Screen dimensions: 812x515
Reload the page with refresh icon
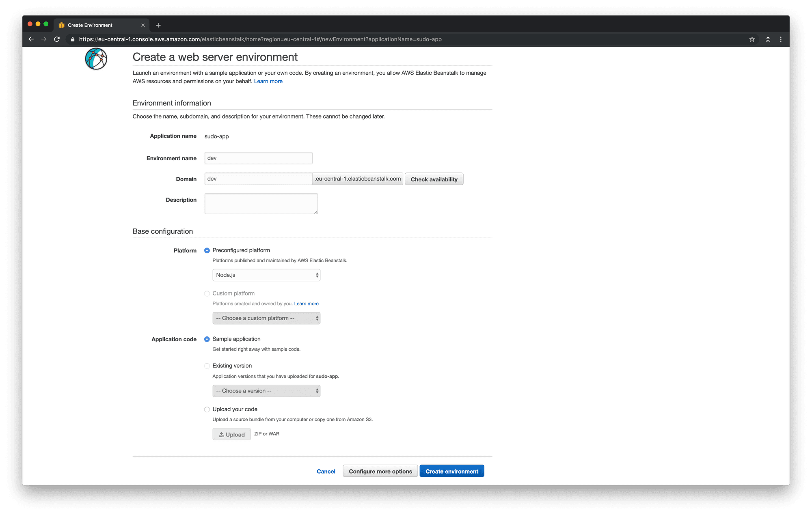click(57, 39)
